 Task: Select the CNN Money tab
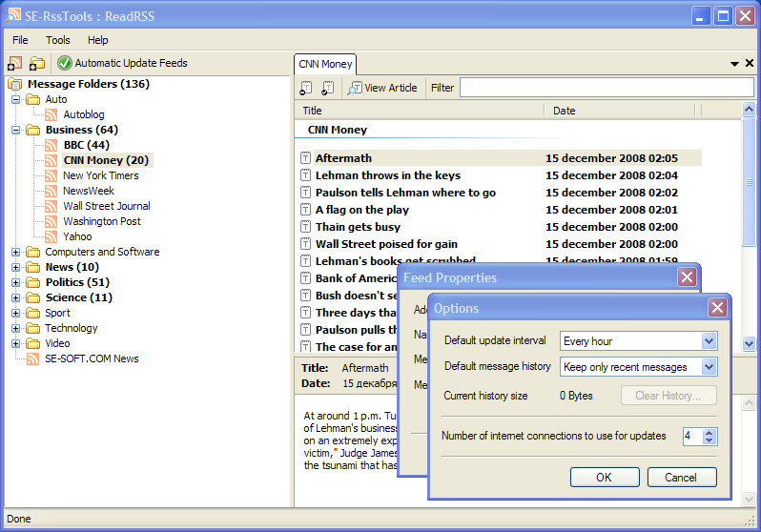[325, 64]
